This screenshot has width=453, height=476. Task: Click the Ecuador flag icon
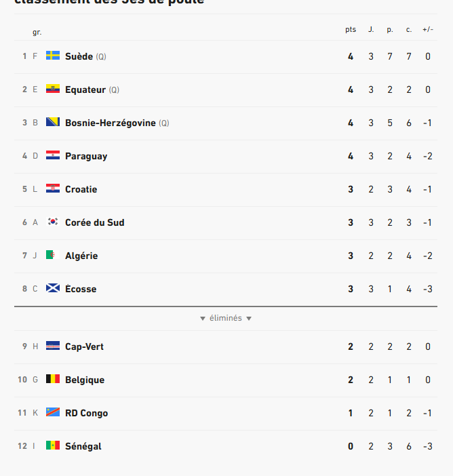click(x=53, y=89)
